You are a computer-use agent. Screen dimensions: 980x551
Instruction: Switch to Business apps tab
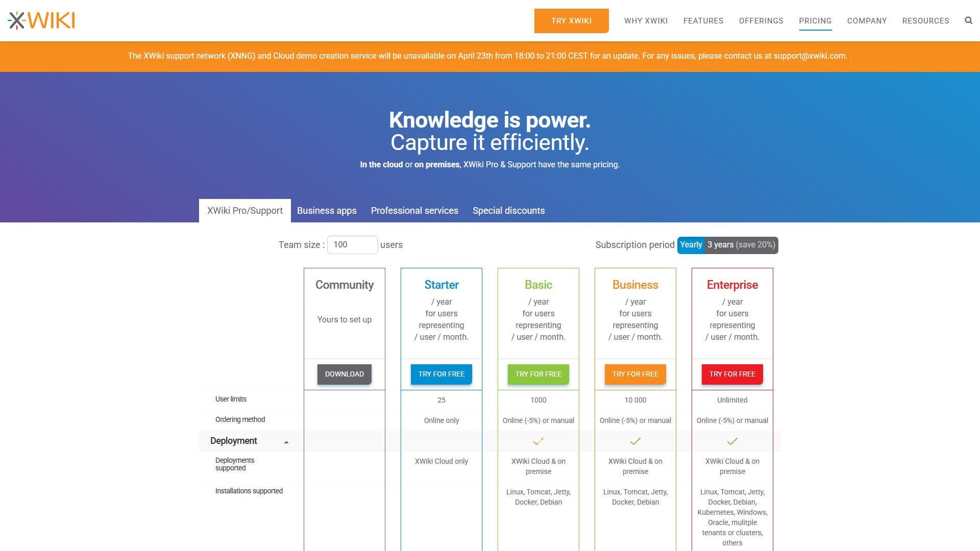(327, 211)
